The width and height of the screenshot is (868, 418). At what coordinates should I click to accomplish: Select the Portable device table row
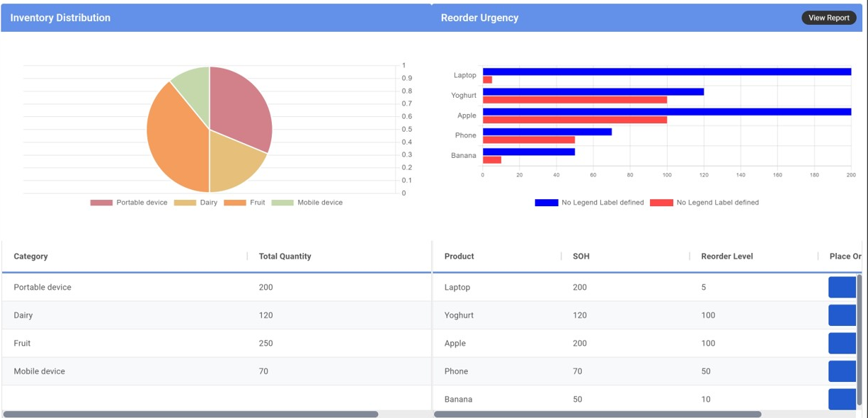point(216,287)
